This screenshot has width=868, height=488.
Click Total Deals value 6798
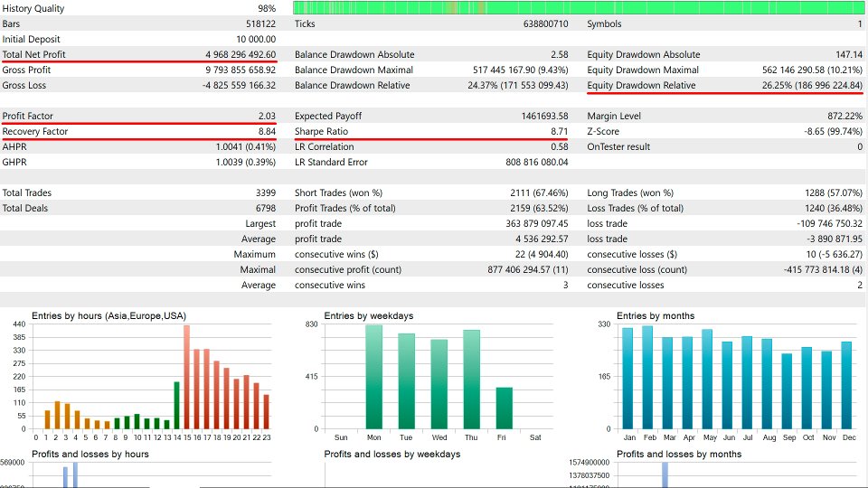point(266,208)
